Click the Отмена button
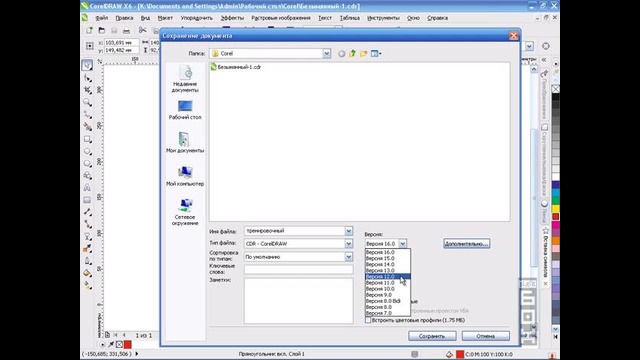The image size is (640, 360). click(486, 336)
